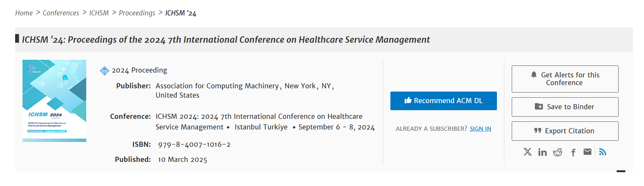Go to Home breadcrumb
The image size is (644, 186).
[x=24, y=13]
